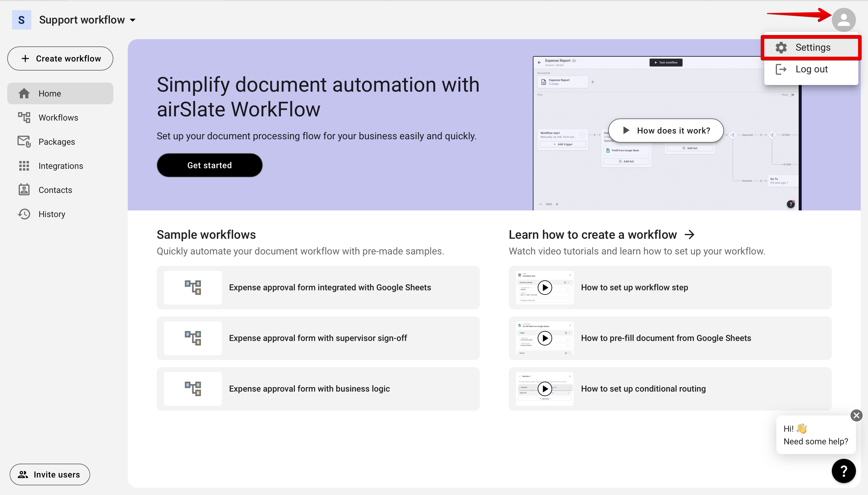Click the Create workflow button
This screenshot has height=495, width=868.
(x=60, y=58)
